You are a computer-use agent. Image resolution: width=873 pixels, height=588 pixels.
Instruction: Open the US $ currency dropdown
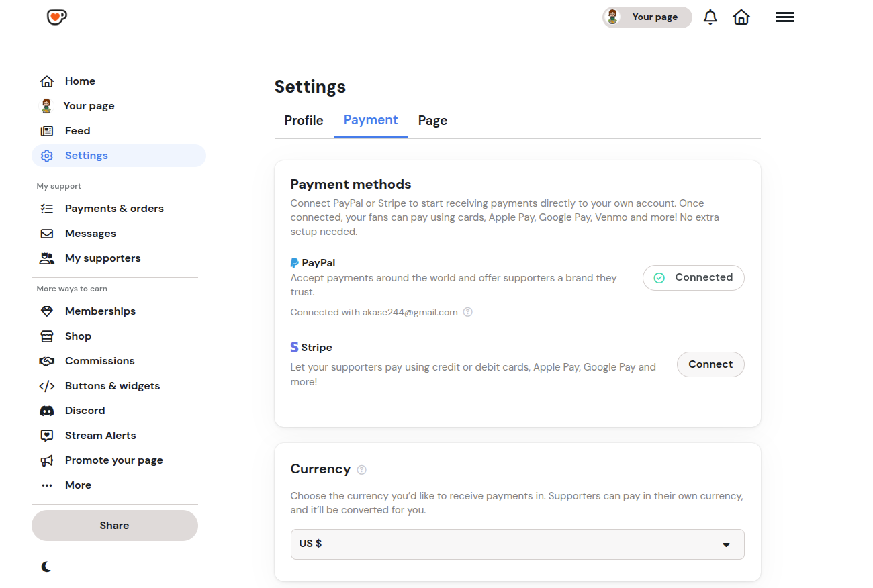click(517, 544)
